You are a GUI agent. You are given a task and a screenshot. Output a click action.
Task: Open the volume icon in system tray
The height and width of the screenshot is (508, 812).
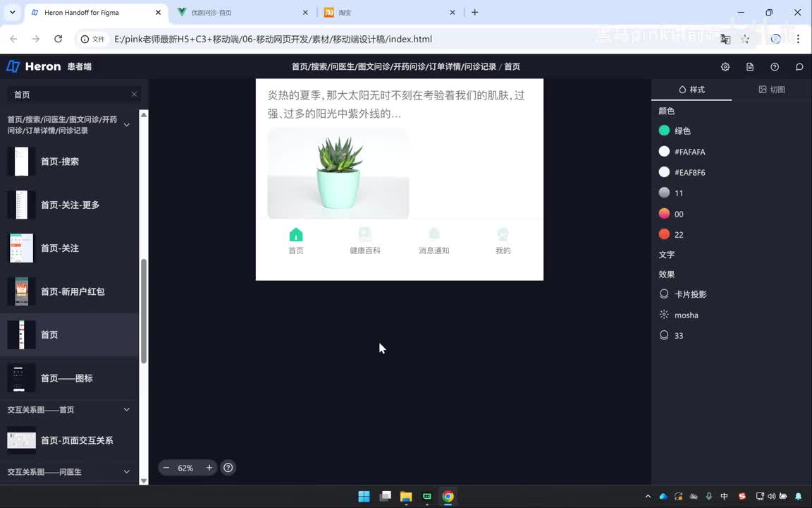772,496
